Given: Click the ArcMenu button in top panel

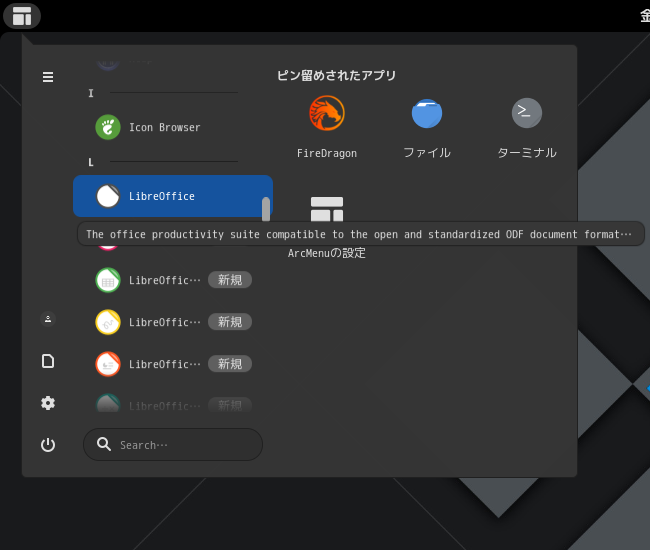Looking at the screenshot, I should pyautogui.click(x=22, y=16).
